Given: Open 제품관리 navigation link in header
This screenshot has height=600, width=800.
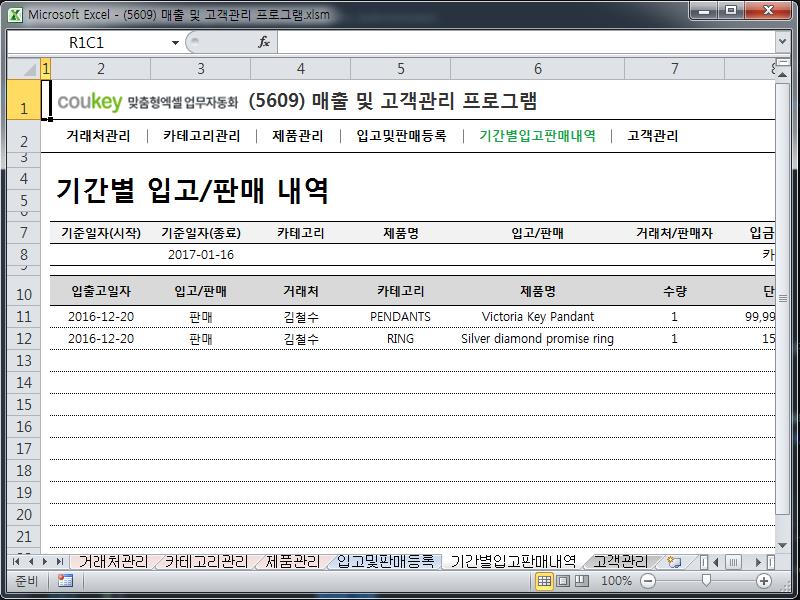Looking at the screenshot, I should click(x=297, y=136).
